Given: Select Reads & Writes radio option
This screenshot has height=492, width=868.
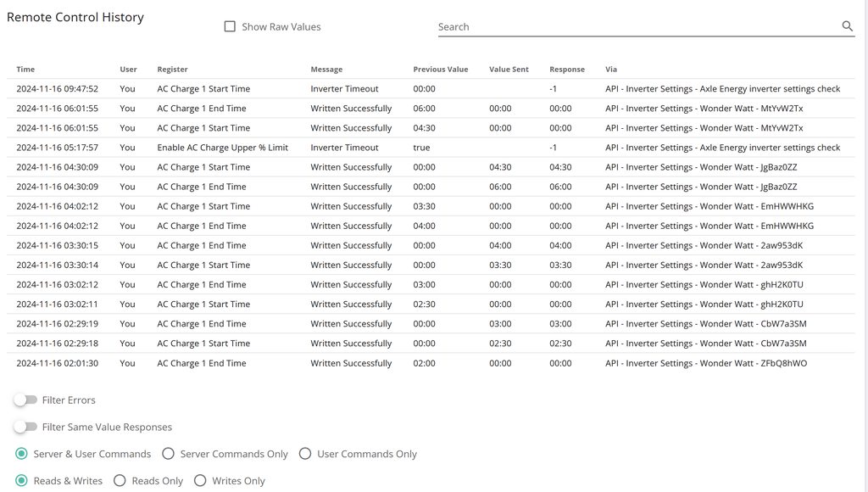Looking at the screenshot, I should click(22, 481).
